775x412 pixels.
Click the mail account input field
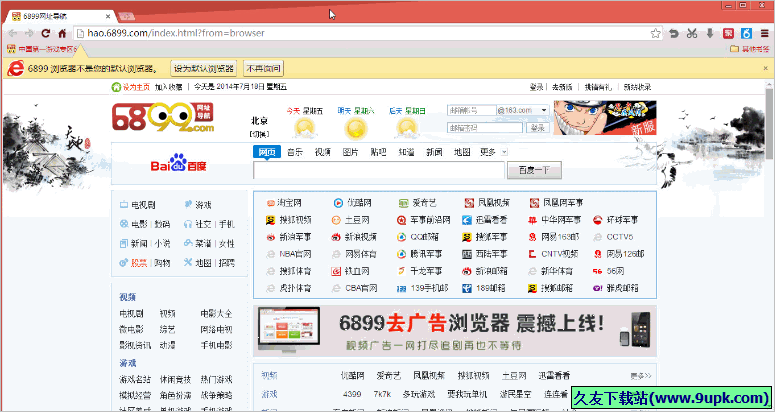472,110
